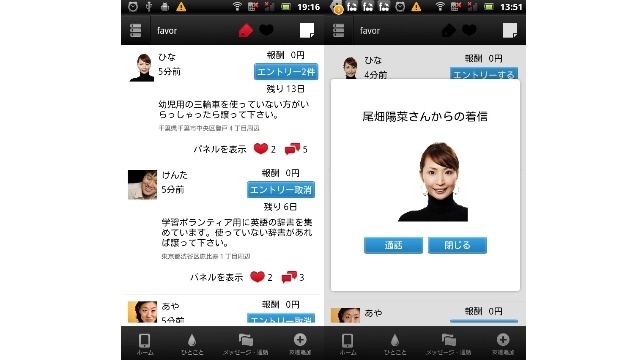Screen dimensions: 640x360
Task: Tap the heart icon in right header
Action: click(x=469, y=30)
